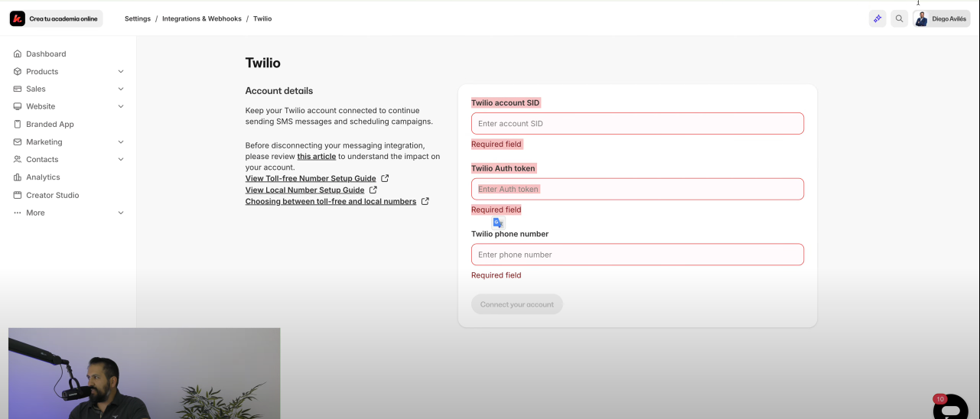Open View Toll-free Number Setup Guide

311,178
